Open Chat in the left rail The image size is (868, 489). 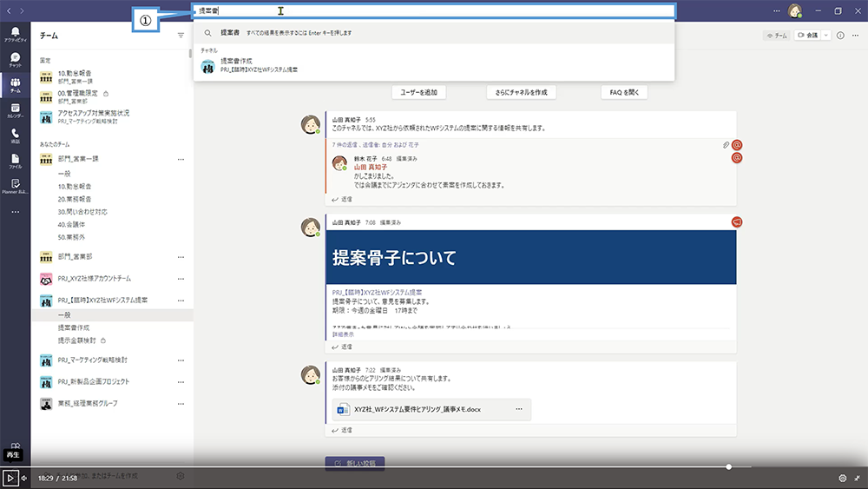(15, 60)
